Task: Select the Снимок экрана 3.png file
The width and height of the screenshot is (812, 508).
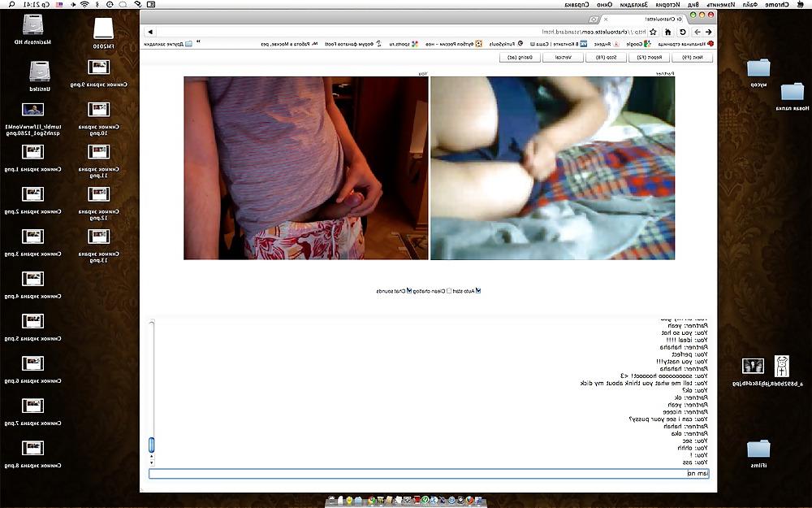Action: [32, 237]
